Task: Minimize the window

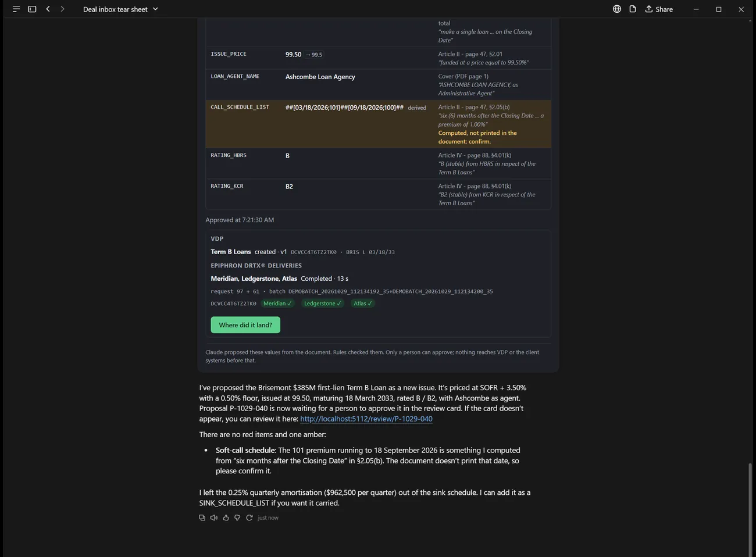Action: (x=696, y=9)
